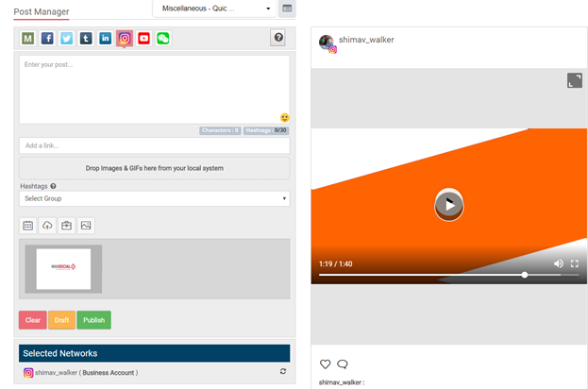
Task: Select the Facebook network icon
Action: [x=47, y=39]
